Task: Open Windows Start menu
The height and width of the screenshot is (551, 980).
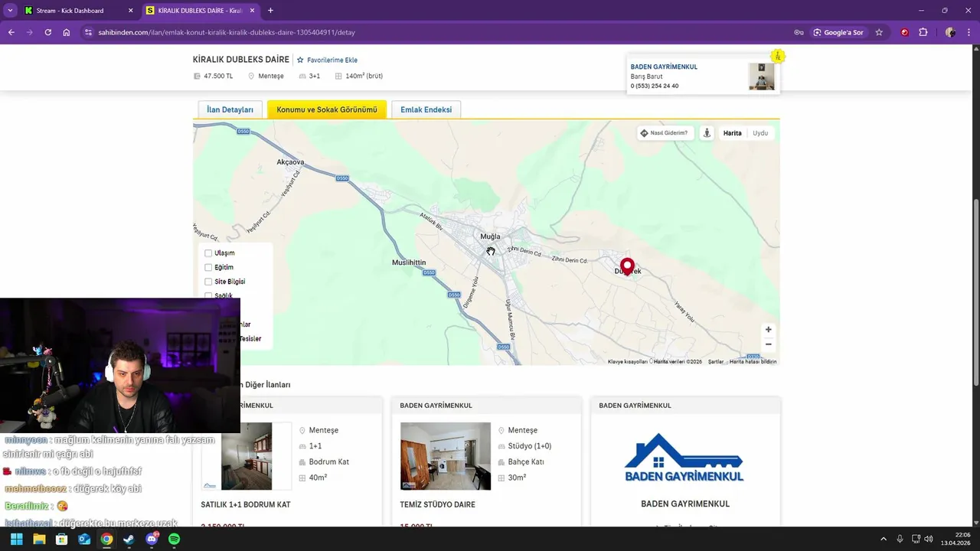Action: (16, 539)
